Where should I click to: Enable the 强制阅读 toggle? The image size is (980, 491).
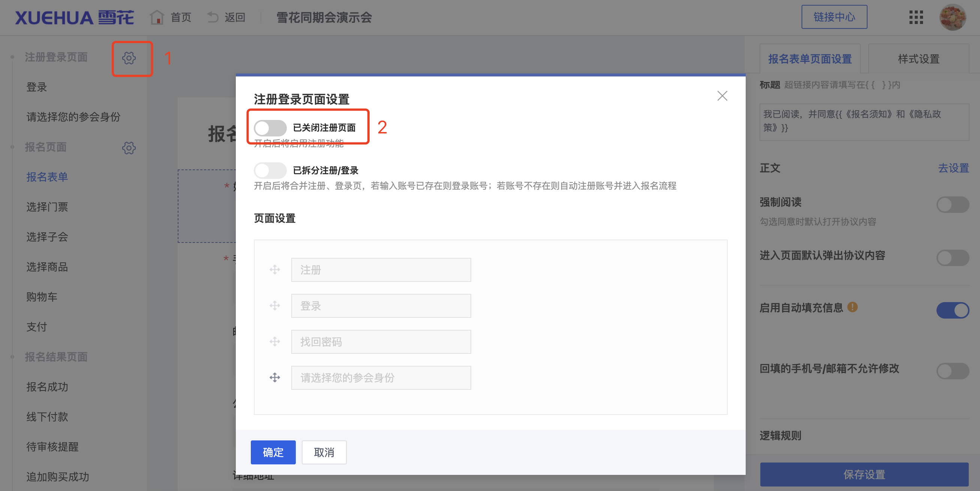(x=953, y=204)
